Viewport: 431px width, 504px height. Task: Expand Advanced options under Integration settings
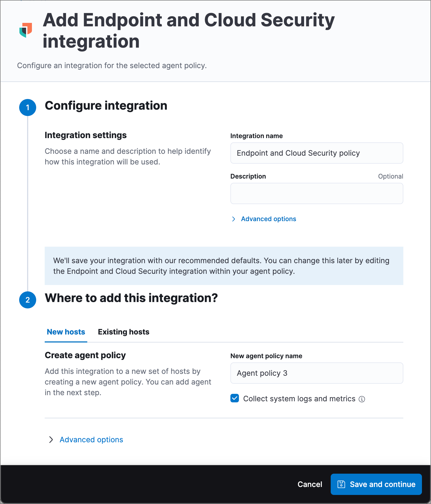click(268, 219)
